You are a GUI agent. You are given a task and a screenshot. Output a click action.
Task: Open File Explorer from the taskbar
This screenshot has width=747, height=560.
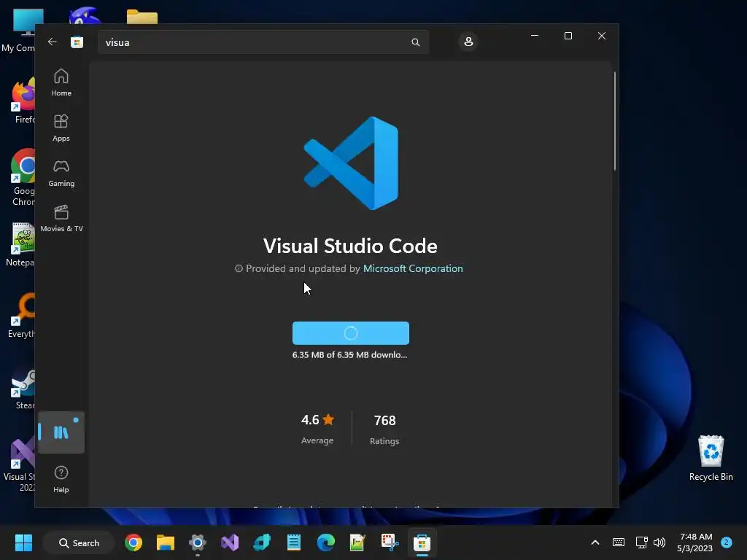point(166,542)
